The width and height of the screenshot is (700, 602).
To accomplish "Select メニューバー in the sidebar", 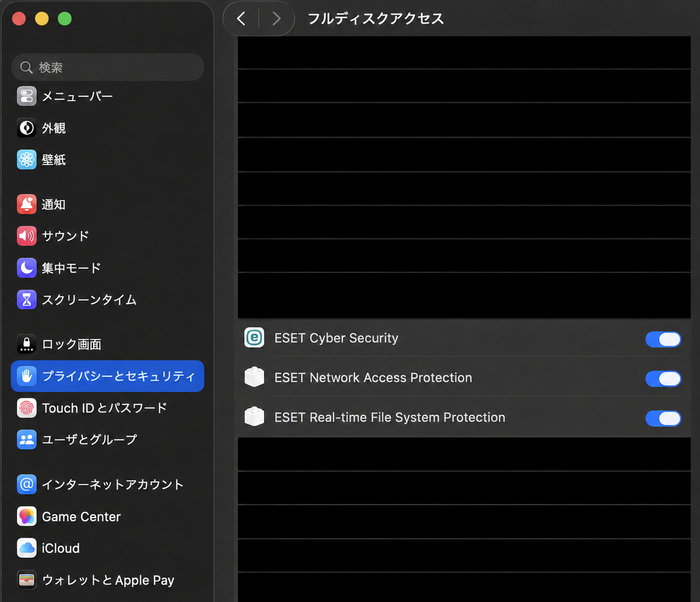I will click(77, 96).
